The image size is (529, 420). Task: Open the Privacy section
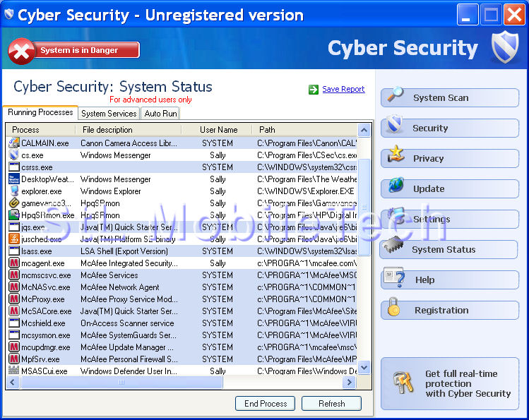(449, 159)
